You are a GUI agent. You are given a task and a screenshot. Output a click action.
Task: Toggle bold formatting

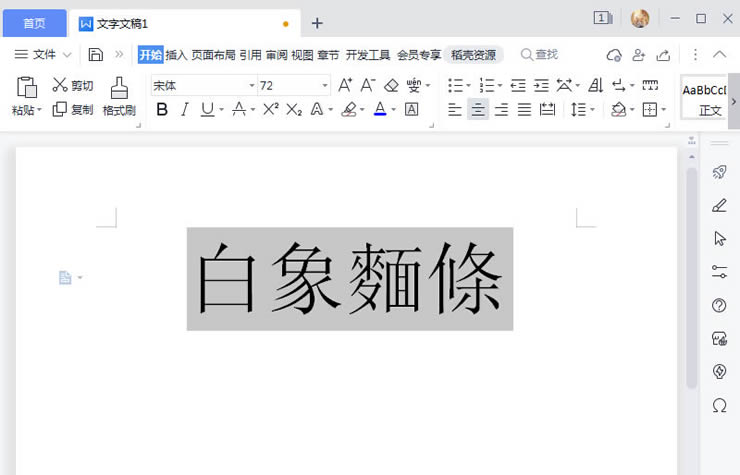162,110
